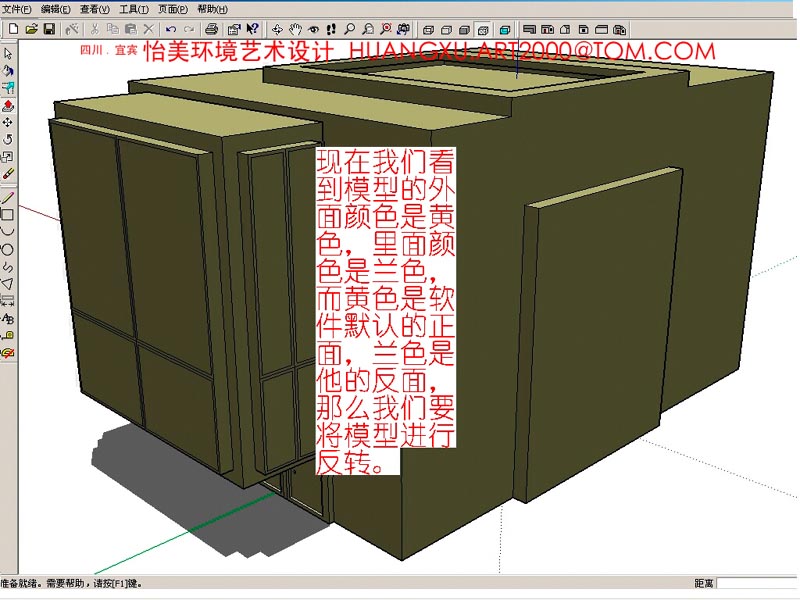Switch to hidden line display mode
Viewport: 800px width, 600px height.
coord(446,30)
